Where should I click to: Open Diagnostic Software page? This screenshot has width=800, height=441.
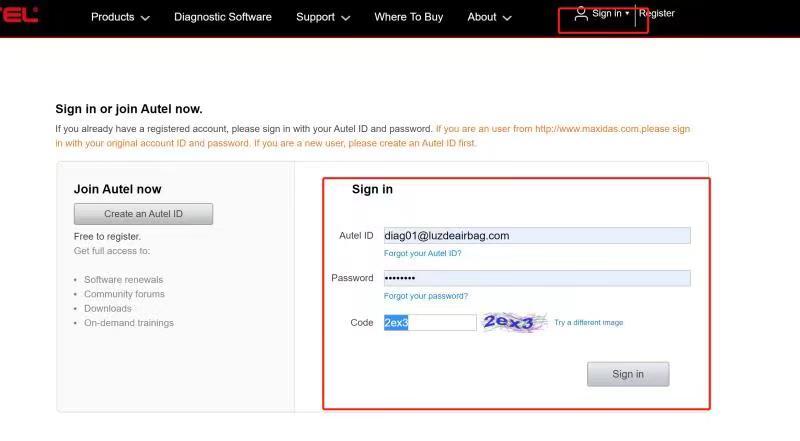pos(222,17)
